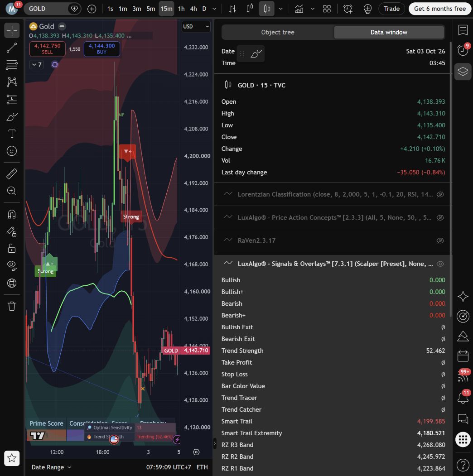Viewport: 473px width, 476px height.
Task: Create an alert from top toolbar
Action: pyautogui.click(x=348, y=9)
